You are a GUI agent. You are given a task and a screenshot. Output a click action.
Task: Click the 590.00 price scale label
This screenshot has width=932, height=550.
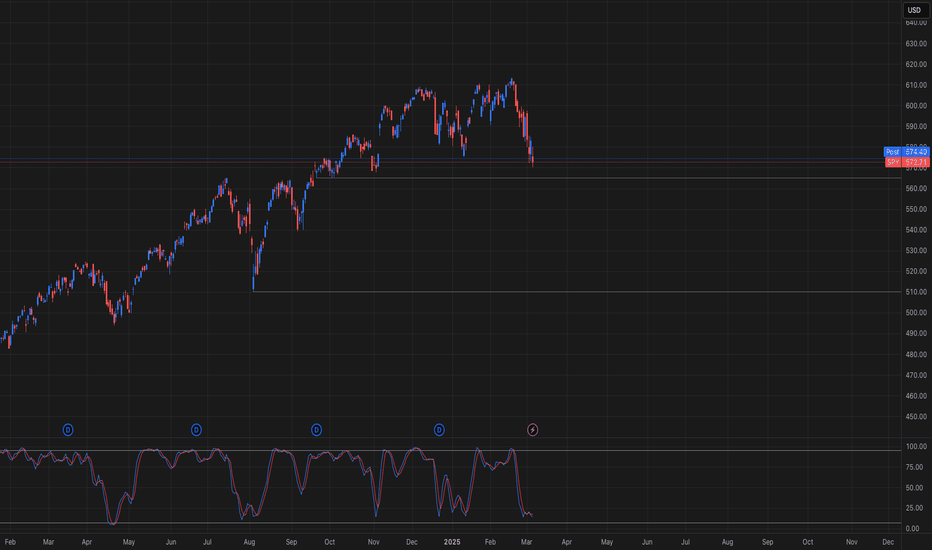pyautogui.click(x=916, y=126)
